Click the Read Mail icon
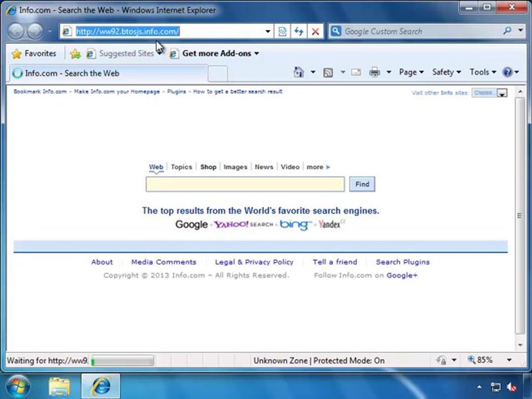This screenshot has width=532, height=399. coord(356,72)
